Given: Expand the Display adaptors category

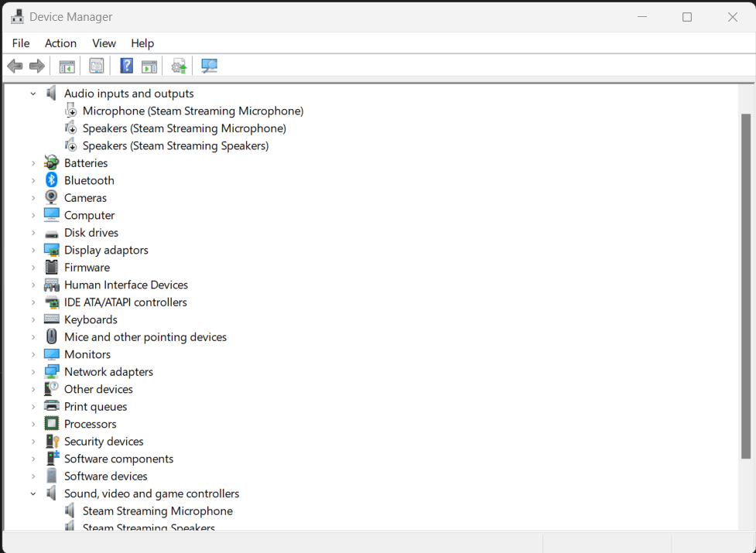Looking at the screenshot, I should pyautogui.click(x=32, y=249).
